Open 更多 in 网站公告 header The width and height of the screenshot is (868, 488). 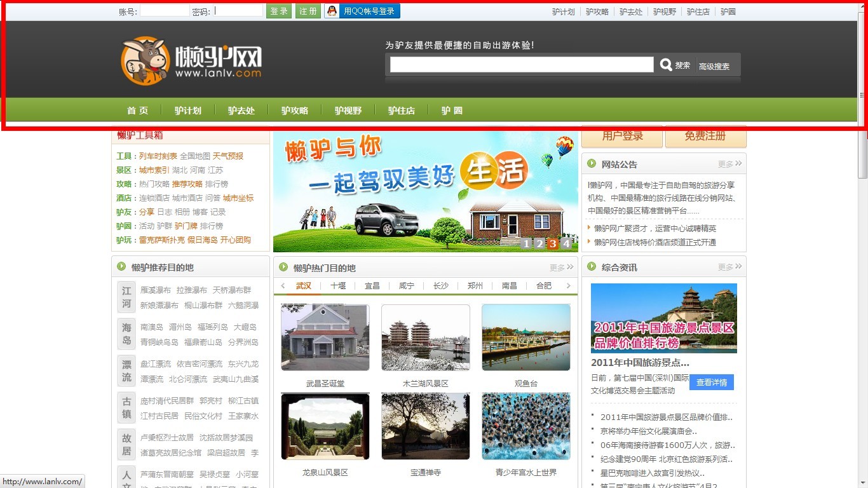coord(730,164)
